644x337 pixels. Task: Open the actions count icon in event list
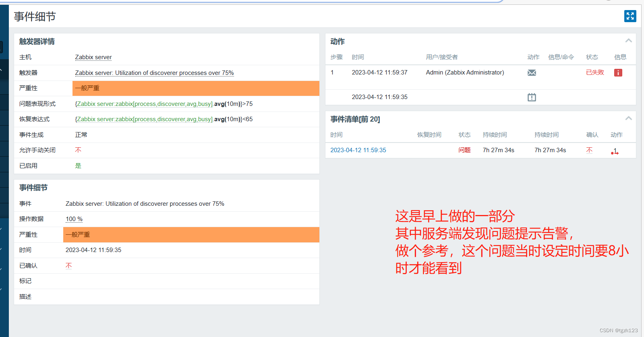tap(615, 151)
